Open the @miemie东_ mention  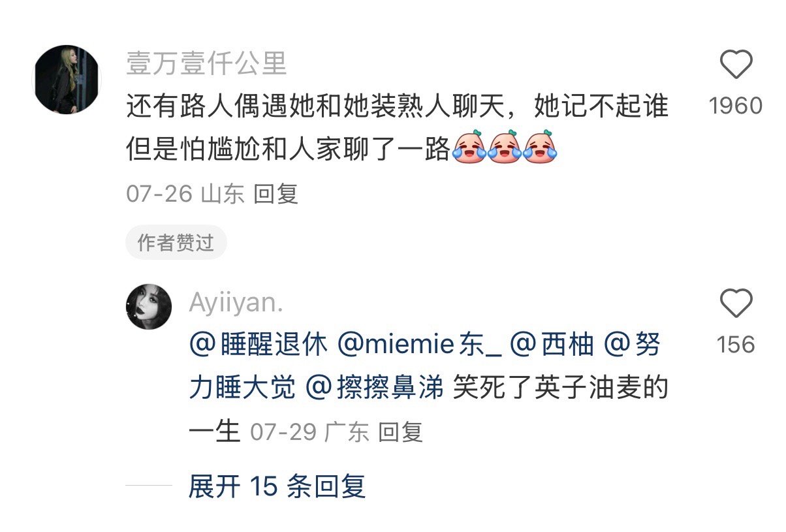(x=418, y=345)
